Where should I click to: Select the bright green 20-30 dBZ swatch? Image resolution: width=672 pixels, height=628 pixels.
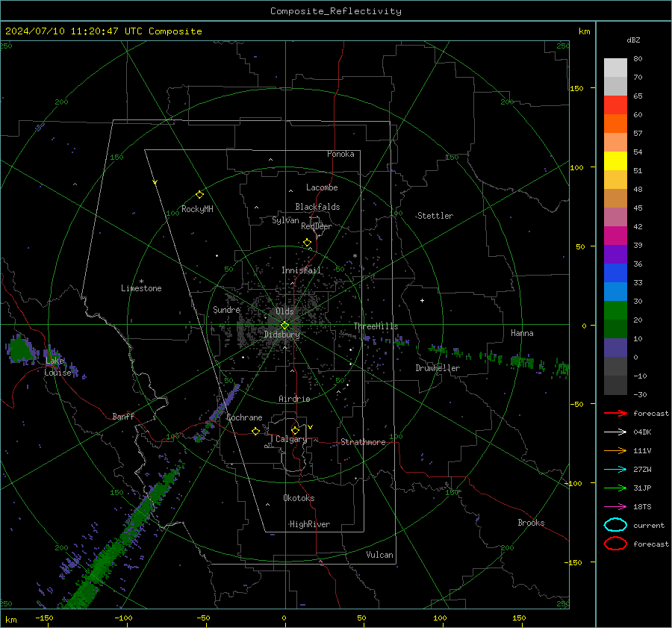[x=615, y=311]
